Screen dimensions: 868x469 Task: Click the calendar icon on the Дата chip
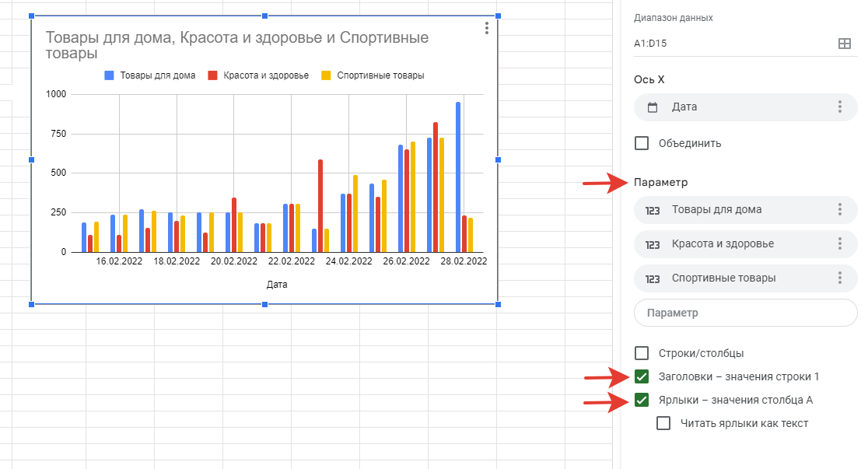[x=653, y=107]
